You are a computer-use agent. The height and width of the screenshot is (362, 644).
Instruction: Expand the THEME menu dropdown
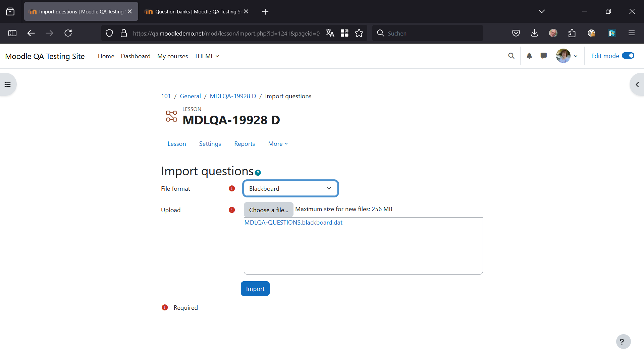(x=207, y=56)
